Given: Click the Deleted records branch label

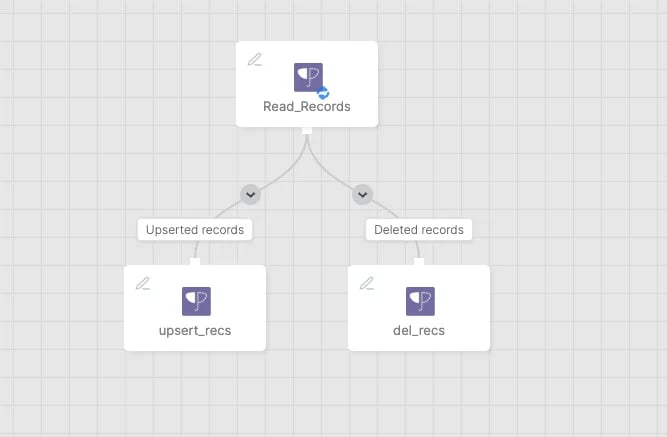Looking at the screenshot, I should [419, 230].
